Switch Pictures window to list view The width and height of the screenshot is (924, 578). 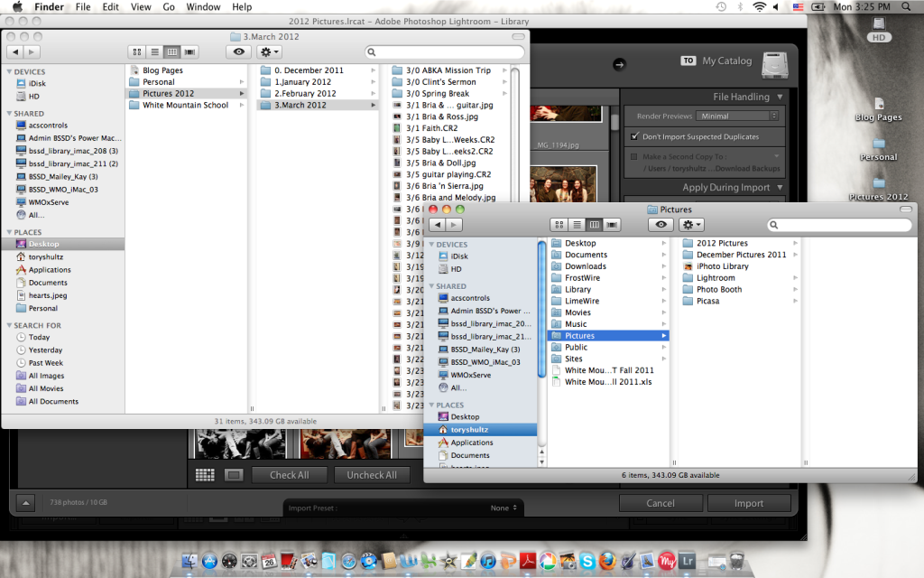577,225
